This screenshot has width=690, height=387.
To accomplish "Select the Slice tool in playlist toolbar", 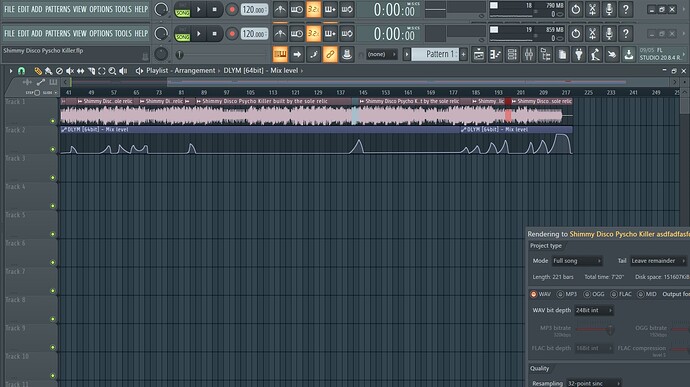I will pos(91,70).
